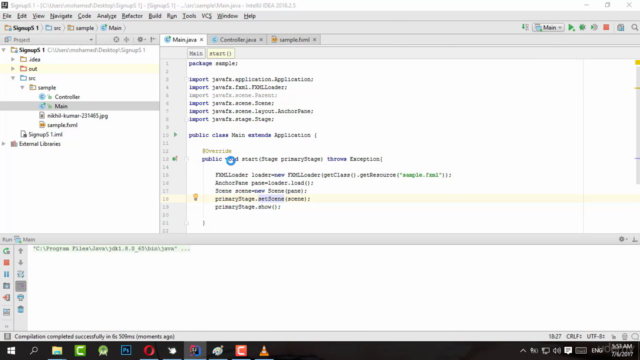The image size is (640, 360).
Task: Fold the import block at line 3
Action: point(187,79)
